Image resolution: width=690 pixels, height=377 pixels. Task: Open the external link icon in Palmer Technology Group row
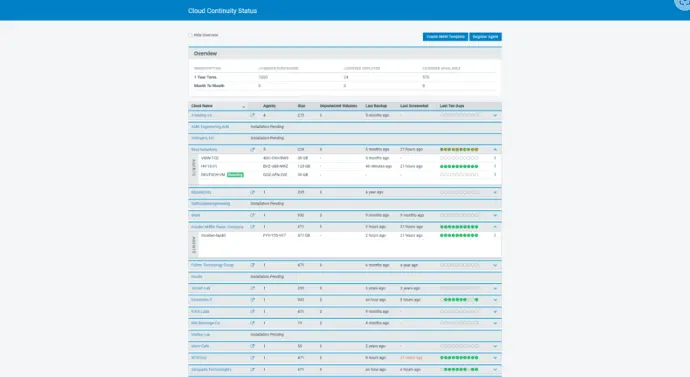pos(253,265)
